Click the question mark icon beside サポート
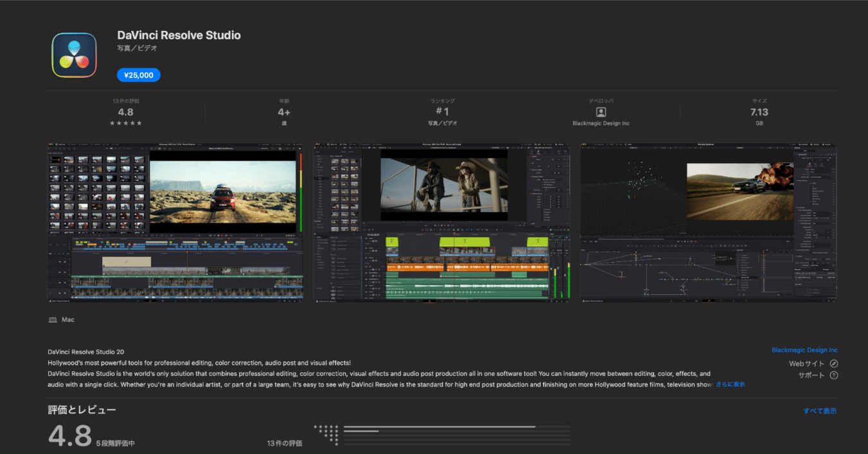The height and width of the screenshot is (454, 868). click(834, 375)
